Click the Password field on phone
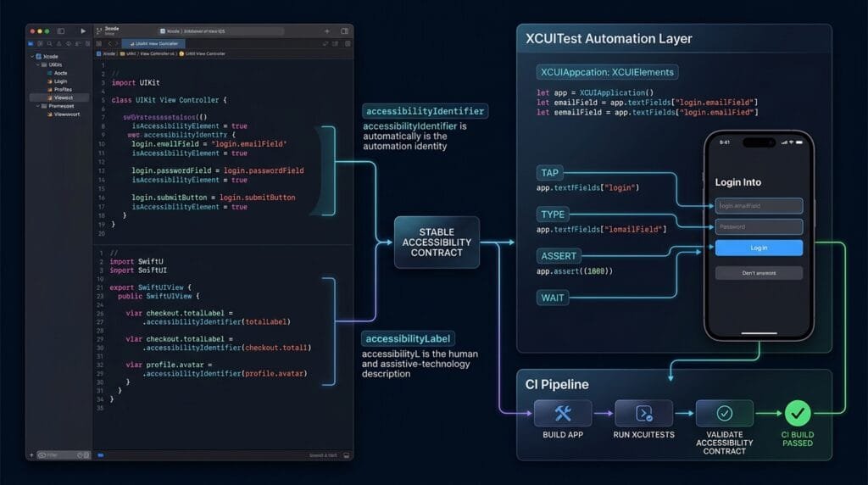Viewport: 868px width, 485px height. [759, 226]
